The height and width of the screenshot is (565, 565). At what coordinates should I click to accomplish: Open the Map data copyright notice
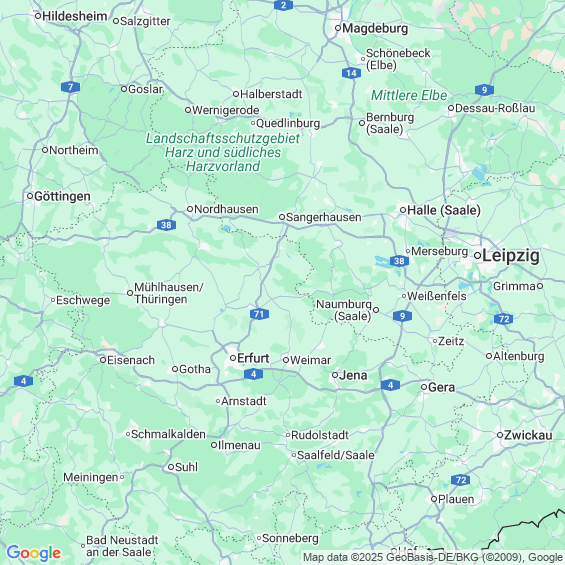[x=433, y=557]
